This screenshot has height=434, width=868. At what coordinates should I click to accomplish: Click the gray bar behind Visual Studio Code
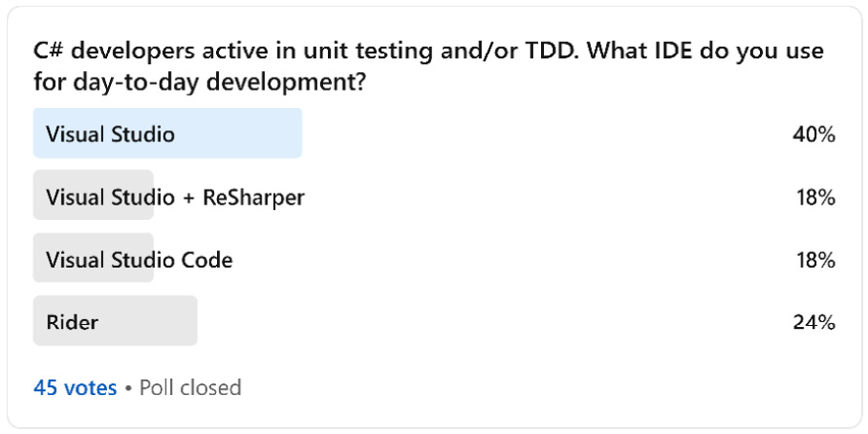click(x=93, y=258)
